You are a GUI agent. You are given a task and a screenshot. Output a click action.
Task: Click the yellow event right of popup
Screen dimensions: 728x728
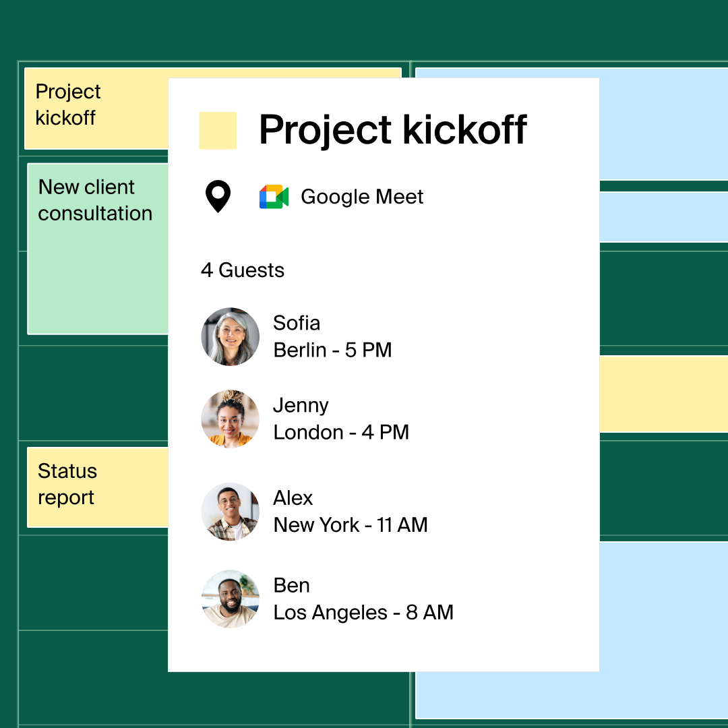(x=663, y=394)
